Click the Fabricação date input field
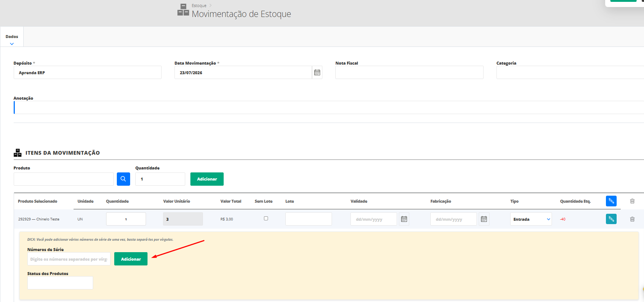644x302 pixels. [x=454, y=219]
